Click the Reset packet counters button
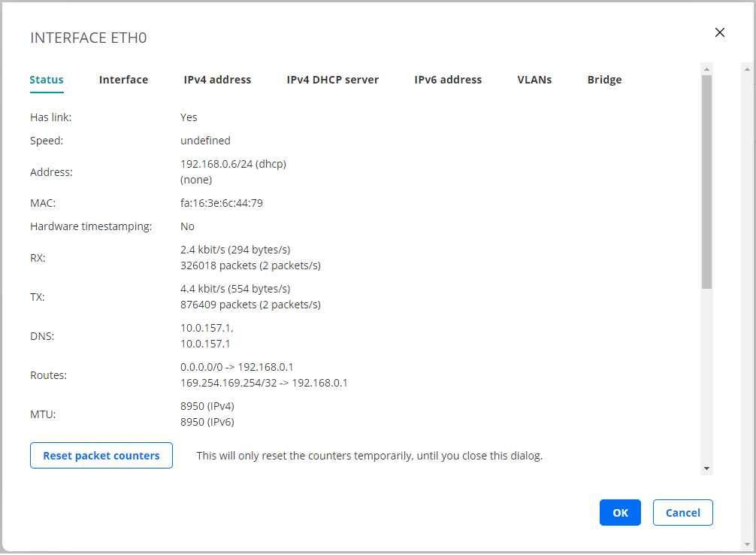756x555 pixels. point(101,456)
